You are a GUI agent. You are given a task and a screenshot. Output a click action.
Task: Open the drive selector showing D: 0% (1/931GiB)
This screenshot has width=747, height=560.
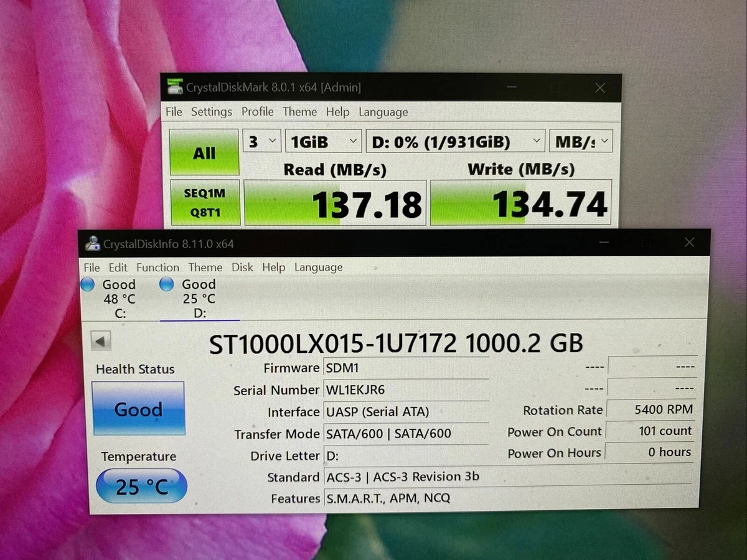(x=455, y=142)
